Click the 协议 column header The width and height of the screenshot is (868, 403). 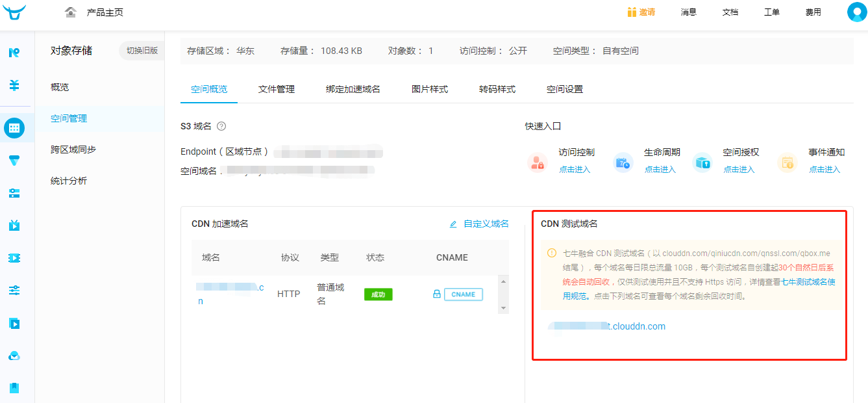point(290,257)
